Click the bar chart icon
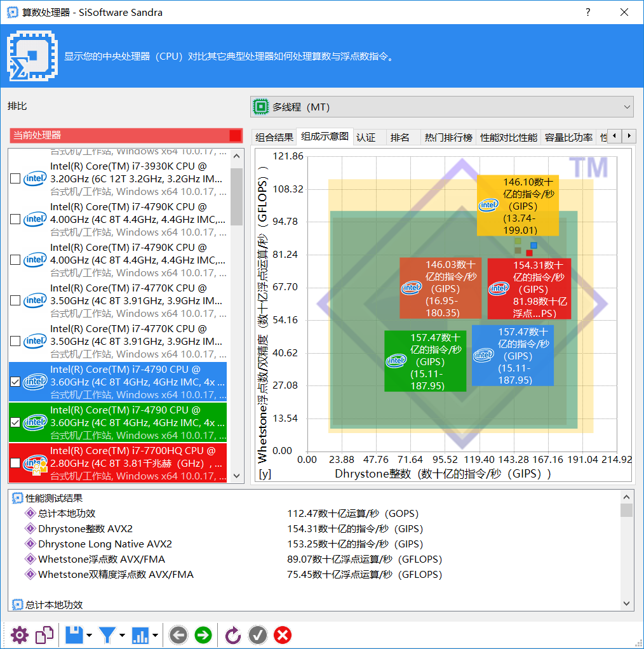 pos(140,635)
